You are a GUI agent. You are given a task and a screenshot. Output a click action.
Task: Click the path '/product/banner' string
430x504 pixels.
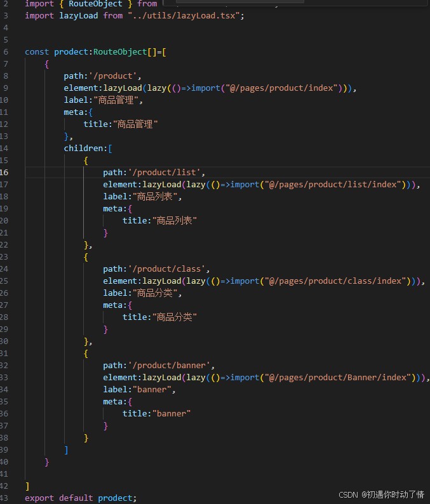169,366
